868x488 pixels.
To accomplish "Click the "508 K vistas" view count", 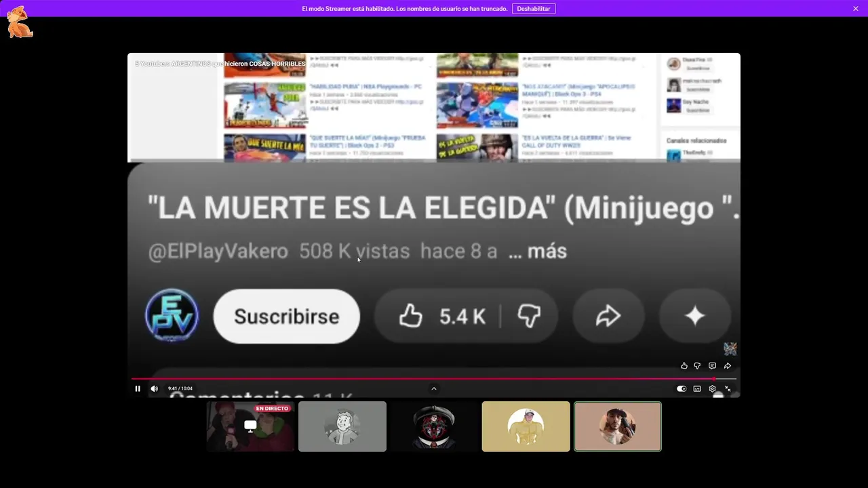I will coord(354,251).
